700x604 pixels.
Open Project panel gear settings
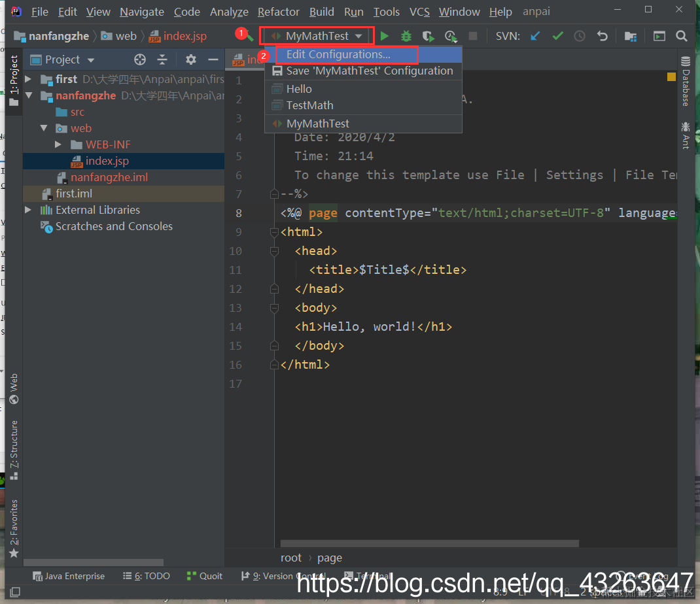coord(190,59)
